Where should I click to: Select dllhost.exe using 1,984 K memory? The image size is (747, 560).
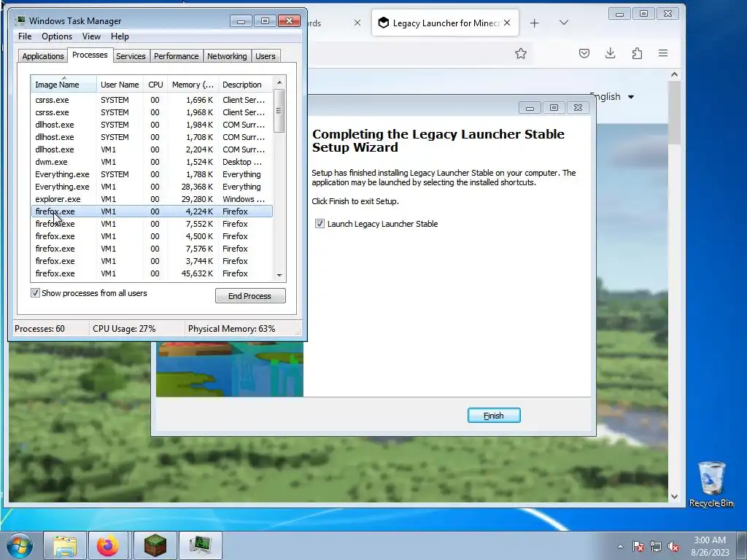click(152, 125)
